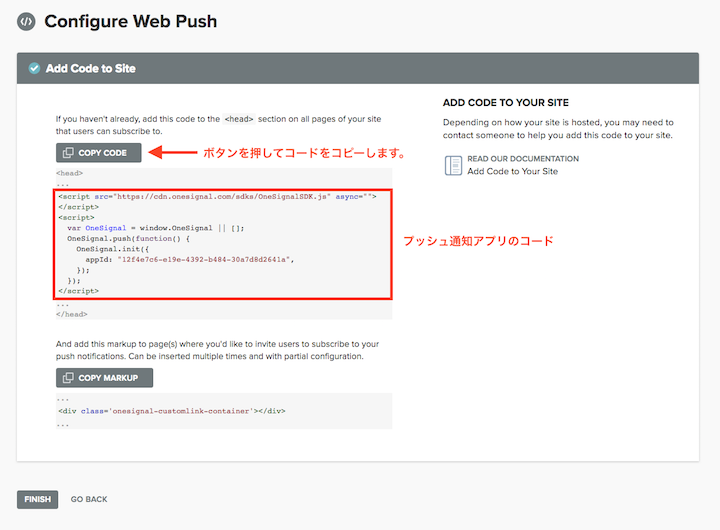
Task: Open the Add Code to Your Site documentation link
Action: (x=512, y=171)
